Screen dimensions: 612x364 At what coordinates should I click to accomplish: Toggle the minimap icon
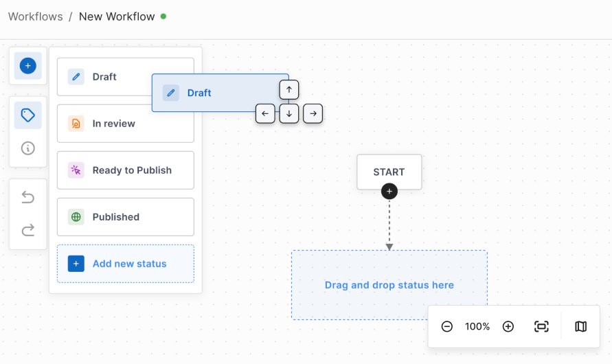[x=581, y=326]
